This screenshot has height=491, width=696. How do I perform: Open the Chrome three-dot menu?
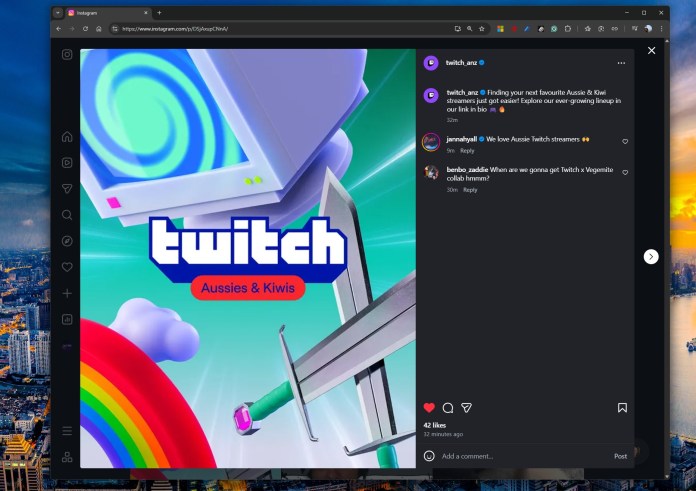point(661,29)
